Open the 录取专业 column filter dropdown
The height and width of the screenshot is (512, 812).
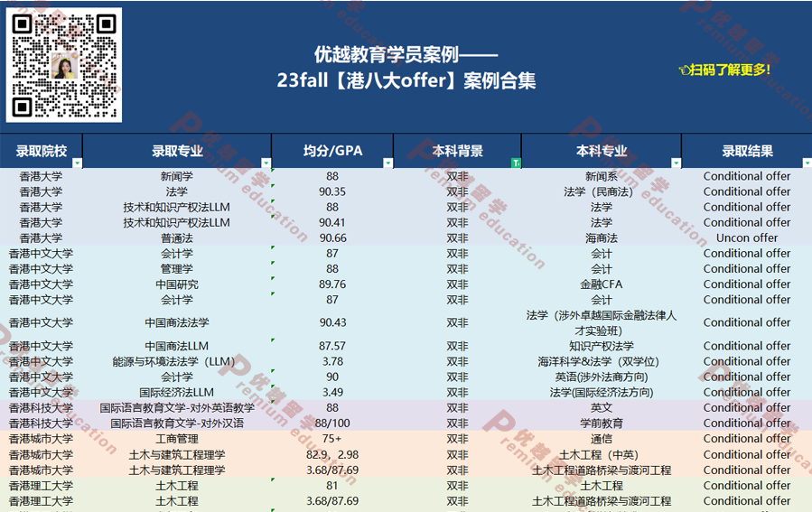tap(266, 163)
